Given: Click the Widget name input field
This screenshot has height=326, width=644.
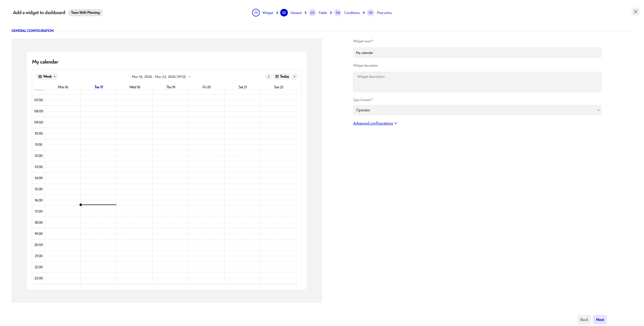Looking at the screenshot, I should (x=477, y=52).
